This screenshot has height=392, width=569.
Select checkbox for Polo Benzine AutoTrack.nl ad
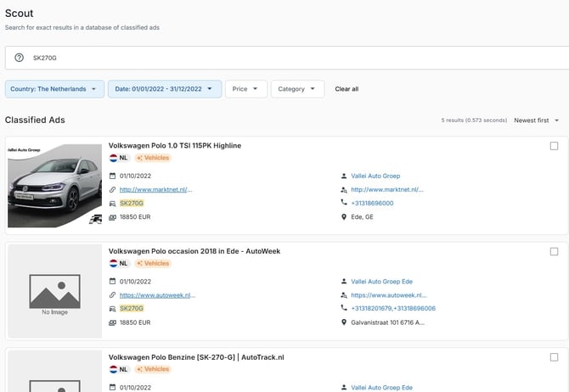pyautogui.click(x=554, y=357)
